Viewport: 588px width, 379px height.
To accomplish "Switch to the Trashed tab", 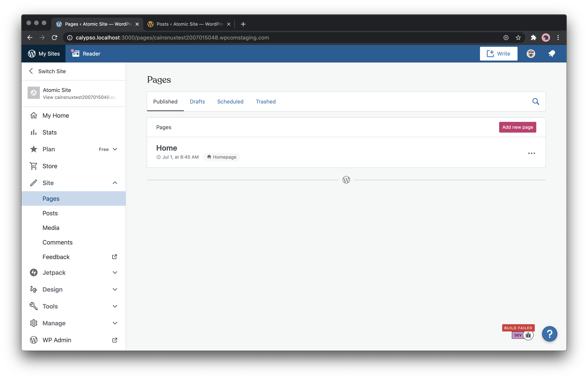I will pyautogui.click(x=265, y=102).
